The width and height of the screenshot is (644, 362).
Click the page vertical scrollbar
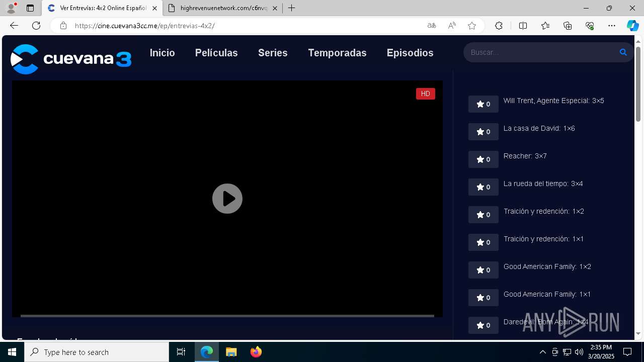(x=638, y=84)
